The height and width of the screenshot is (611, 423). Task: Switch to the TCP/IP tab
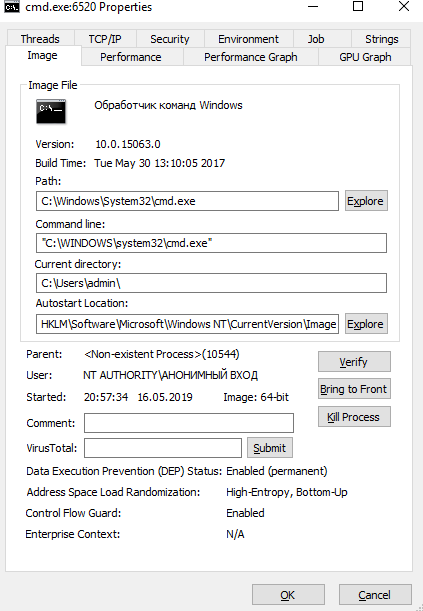[x=105, y=39]
